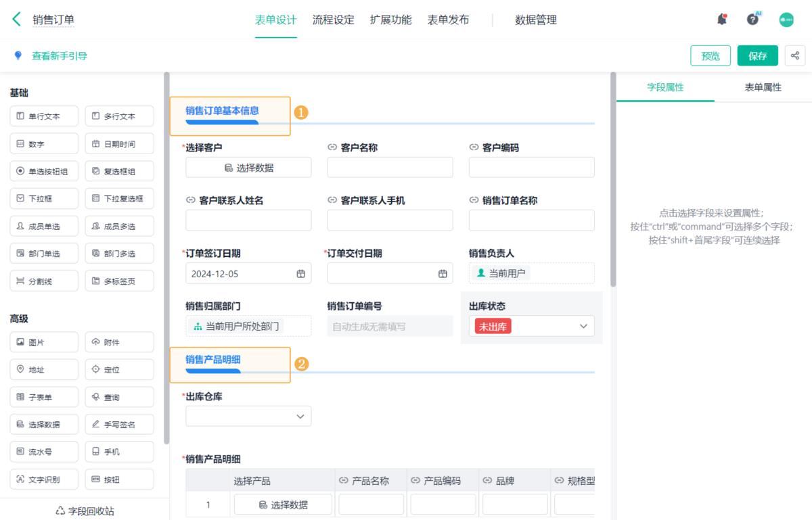Open 数据管理 tab

536,20
